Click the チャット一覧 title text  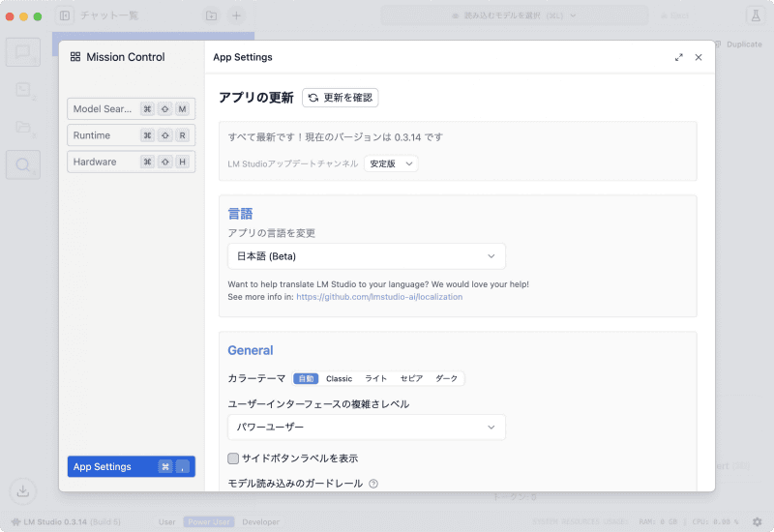[x=109, y=15]
